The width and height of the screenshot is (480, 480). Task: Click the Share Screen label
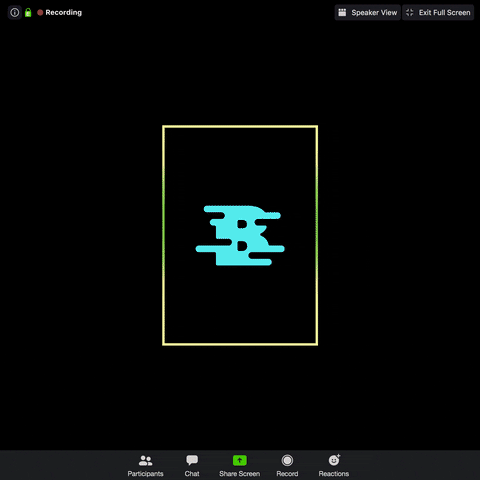point(240,474)
